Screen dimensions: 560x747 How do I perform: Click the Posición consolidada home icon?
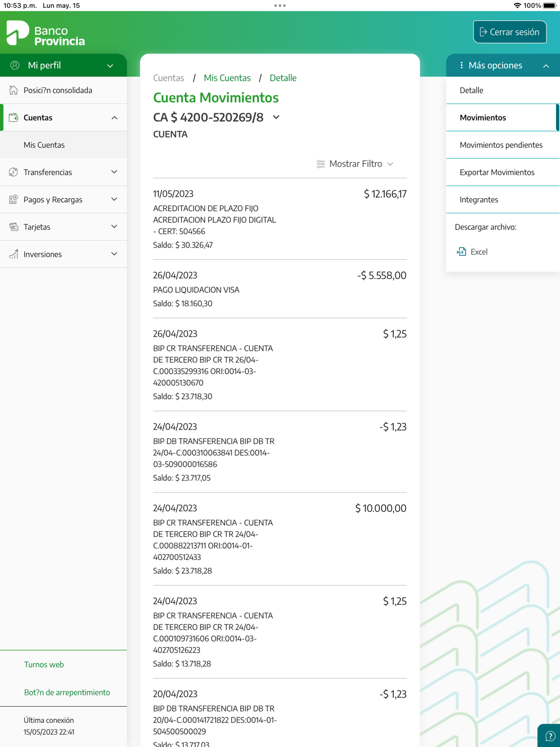pos(13,90)
